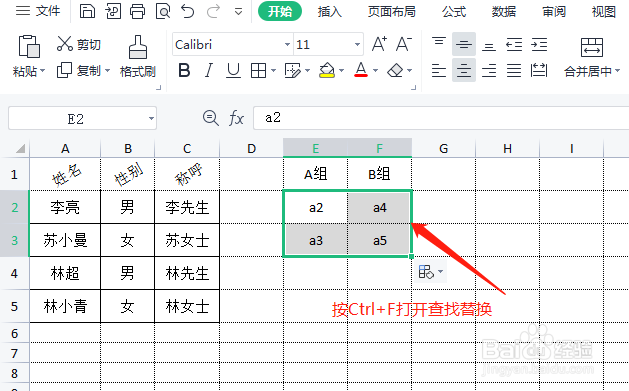Expand the font color dropdown arrow
Screen dimensions: 629x391
pos(375,71)
